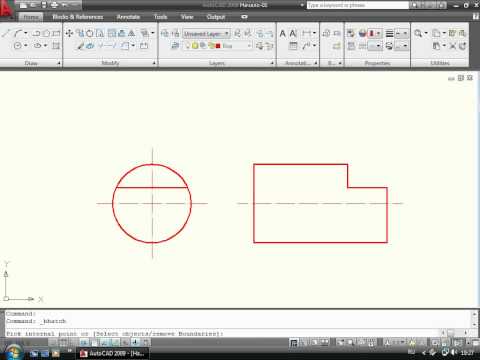This screenshot has height=360, width=480.
Task: Toggle Grid display in status bar
Action: [x=63, y=342]
